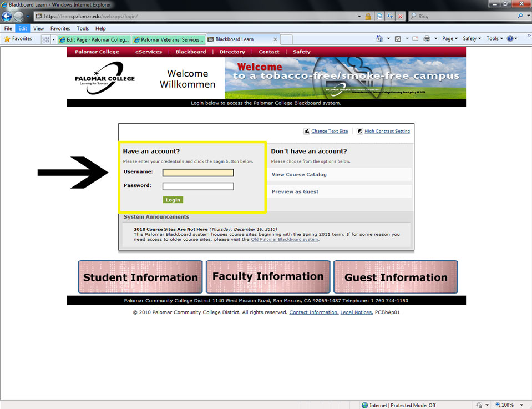This screenshot has width=532, height=409.
Task: Click Blackboard in the red navigation bar
Action: coord(191,52)
